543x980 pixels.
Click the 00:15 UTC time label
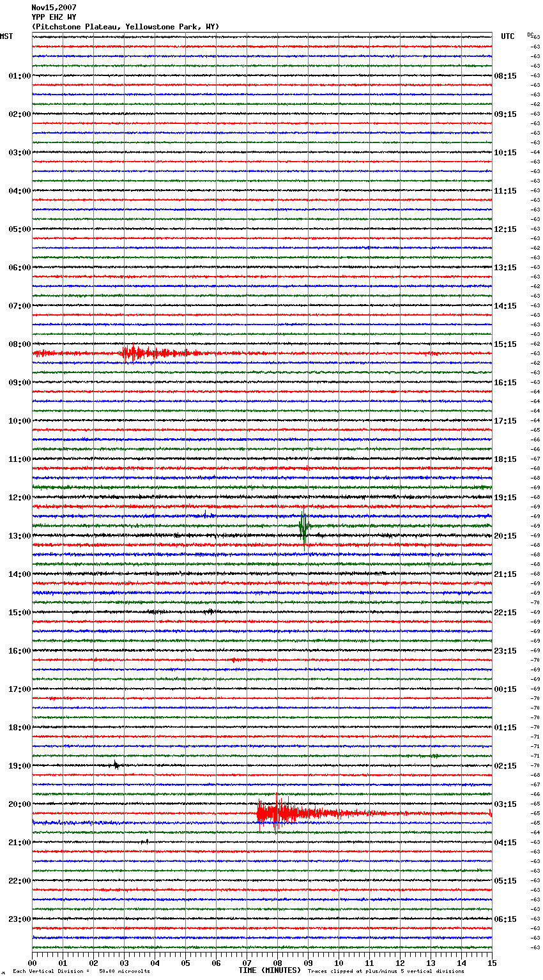tap(505, 689)
